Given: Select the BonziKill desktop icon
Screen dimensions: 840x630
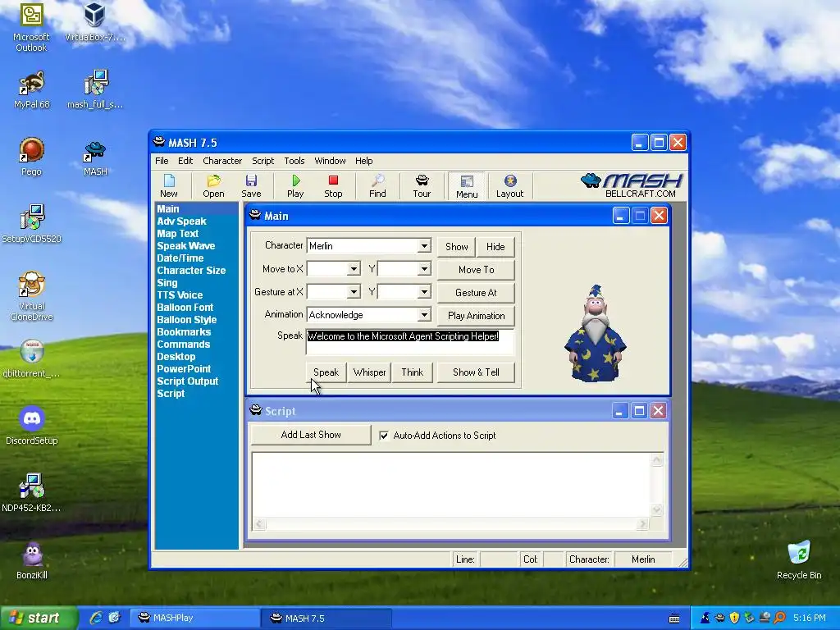Looking at the screenshot, I should click(x=31, y=560).
